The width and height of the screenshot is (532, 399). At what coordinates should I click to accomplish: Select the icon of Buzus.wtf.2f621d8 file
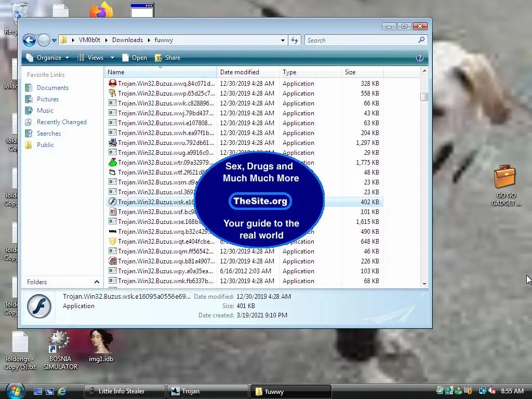coord(113,172)
